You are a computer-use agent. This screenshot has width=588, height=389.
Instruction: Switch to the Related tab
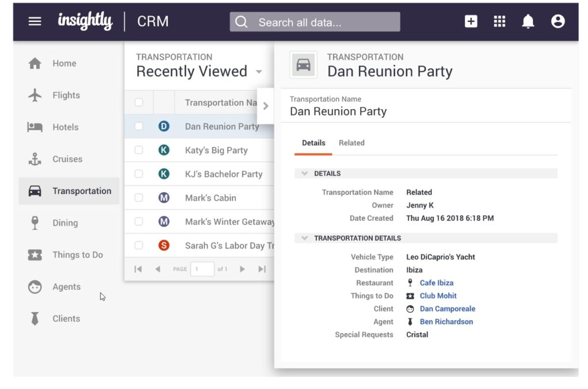click(x=351, y=143)
